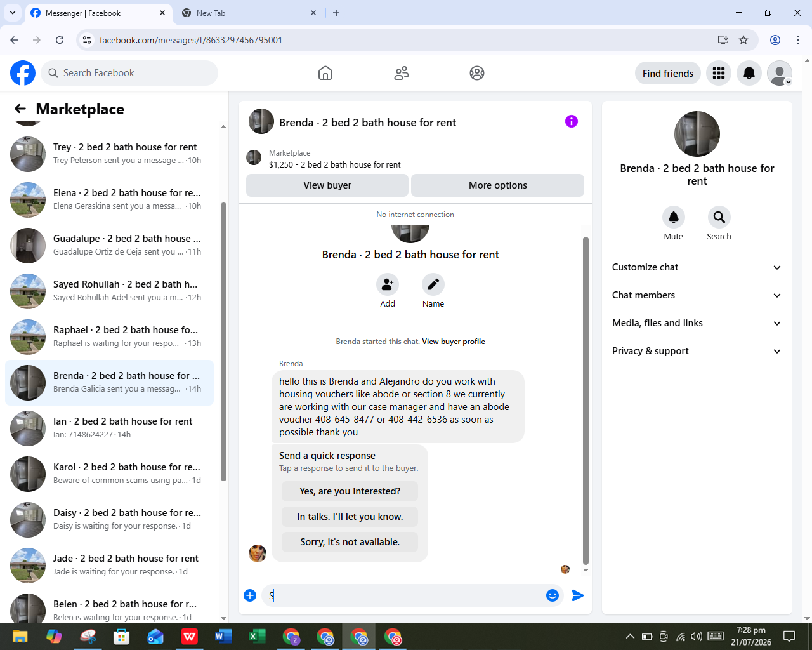Expand the Privacy & support section

tap(697, 351)
